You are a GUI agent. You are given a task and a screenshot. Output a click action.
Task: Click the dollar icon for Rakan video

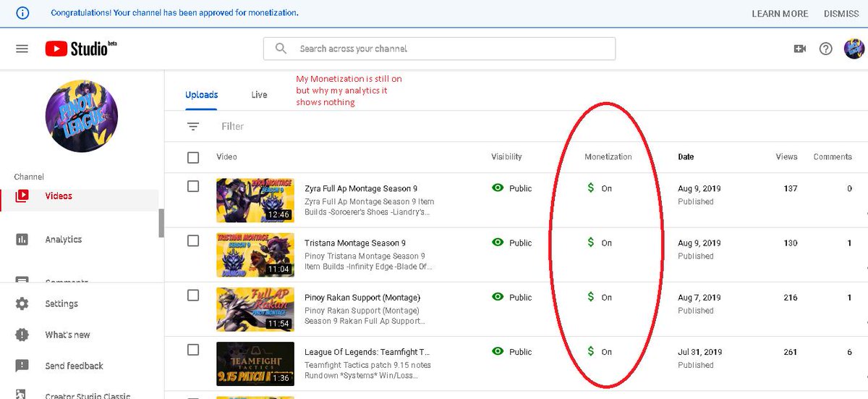(x=591, y=297)
